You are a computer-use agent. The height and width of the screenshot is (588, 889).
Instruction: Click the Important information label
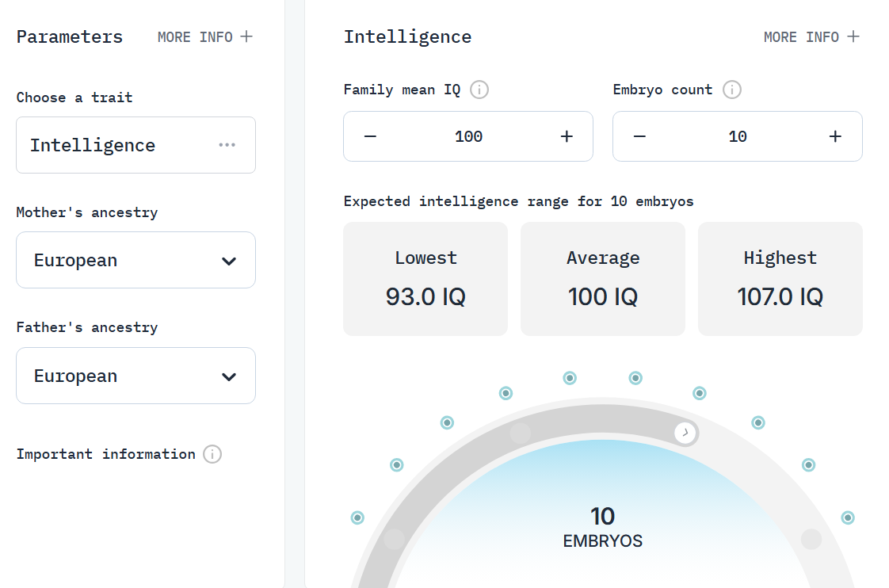(105, 454)
